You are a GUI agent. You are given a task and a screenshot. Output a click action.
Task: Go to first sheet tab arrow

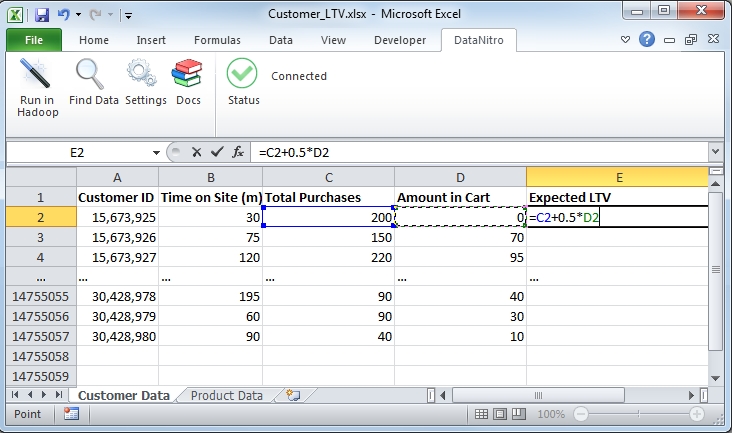coord(15,395)
